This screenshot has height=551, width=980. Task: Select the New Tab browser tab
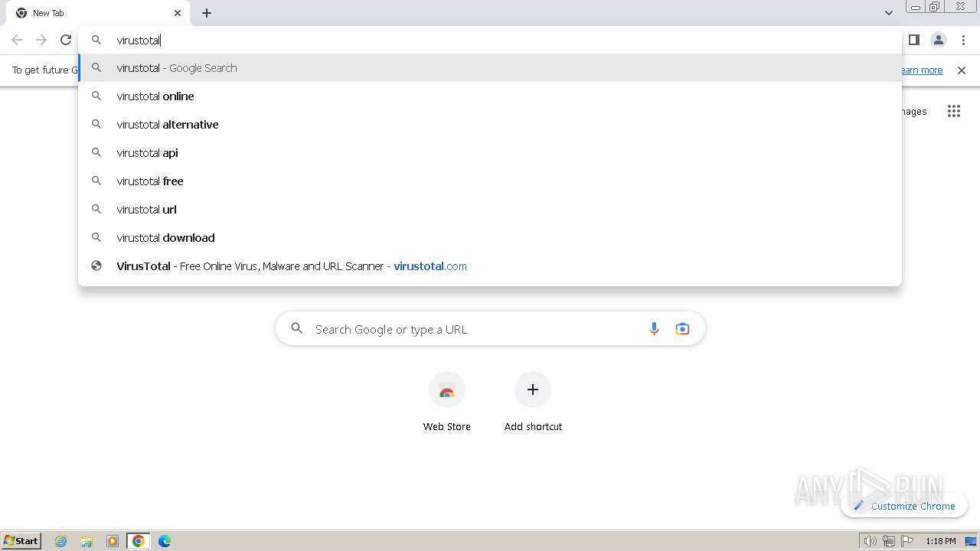[100, 13]
